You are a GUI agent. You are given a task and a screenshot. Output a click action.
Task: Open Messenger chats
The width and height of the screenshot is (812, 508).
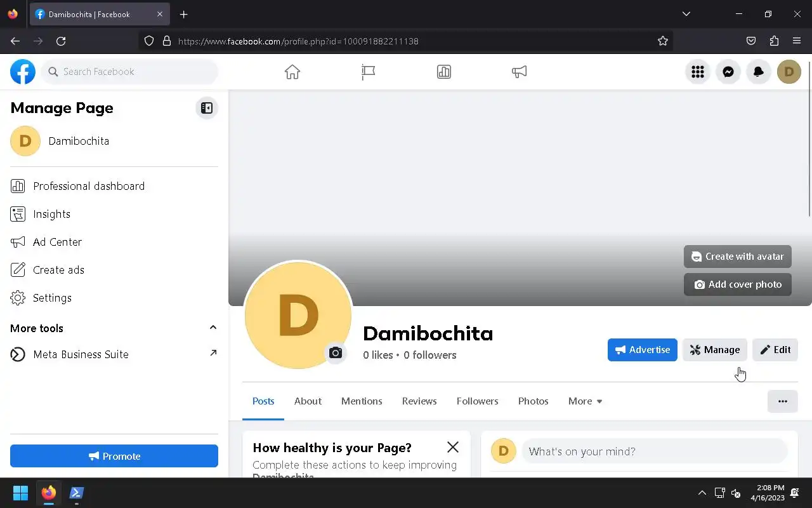point(728,72)
